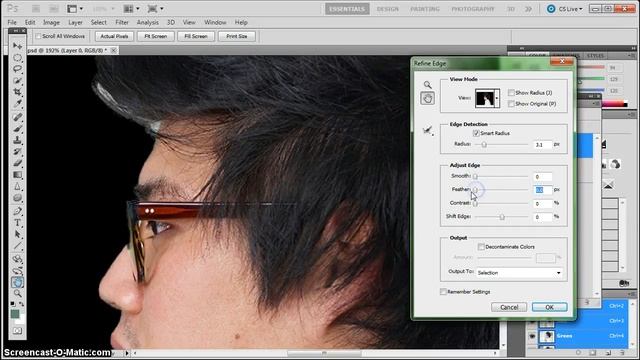
Task: Click Zoom tool in Refine Edge dialog
Action: [x=427, y=84]
